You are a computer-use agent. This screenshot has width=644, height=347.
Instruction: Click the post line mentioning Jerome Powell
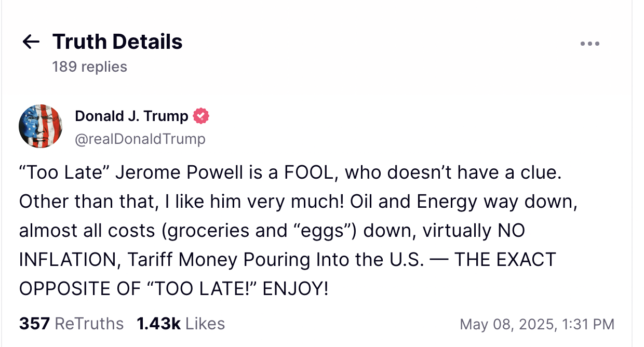(290, 173)
